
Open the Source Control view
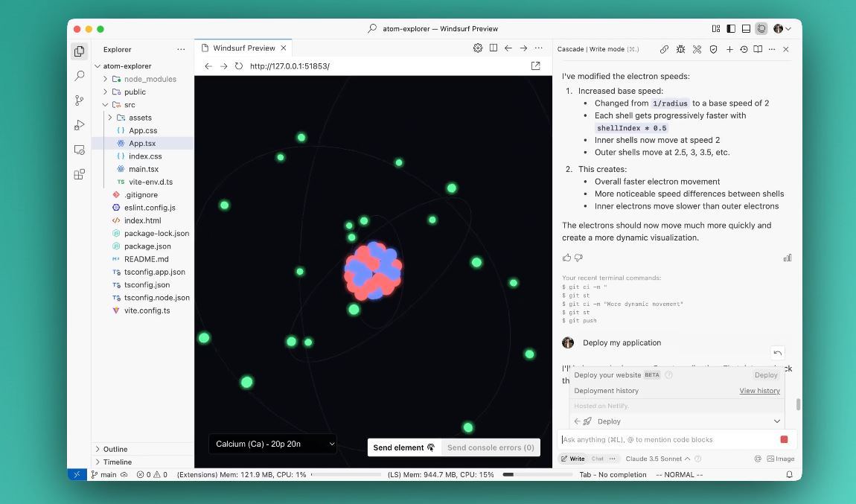[x=79, y=101]
